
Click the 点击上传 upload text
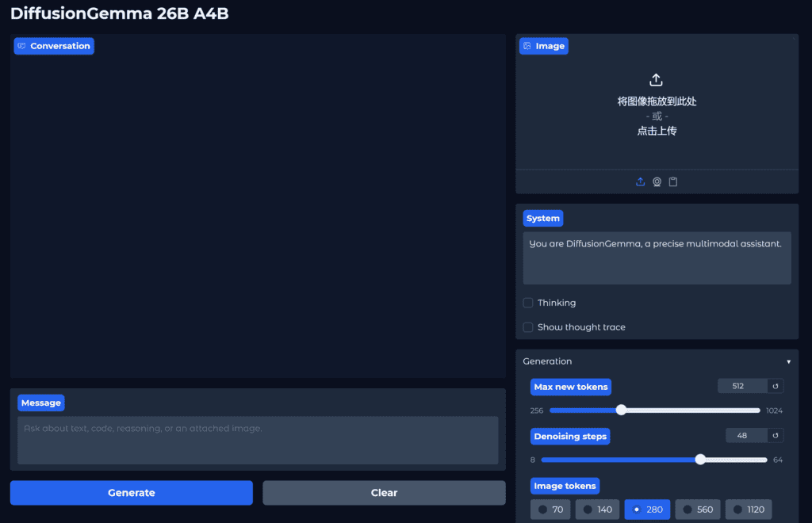tap(657, 131)
